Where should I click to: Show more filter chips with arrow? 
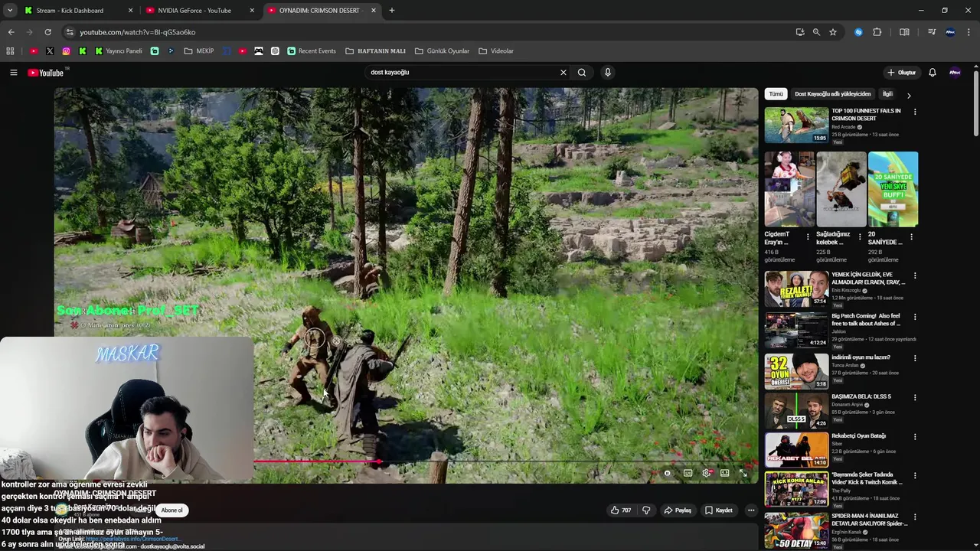click(x=909, y=96)
